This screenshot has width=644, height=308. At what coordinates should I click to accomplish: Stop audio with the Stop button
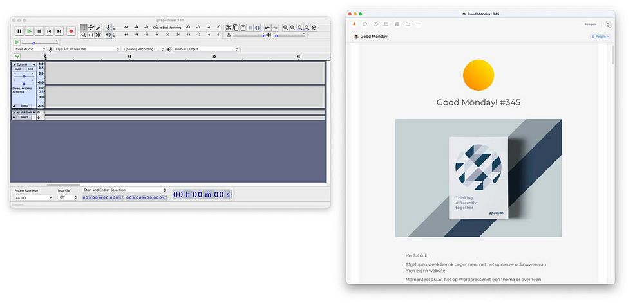(39, 31)
